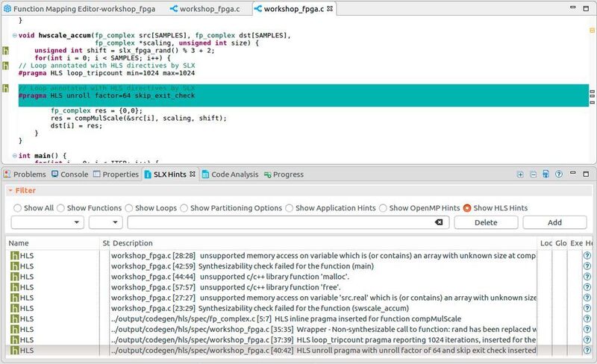Sort hints by Description column header
Screen dimensions: 597x364
[324, 243]
